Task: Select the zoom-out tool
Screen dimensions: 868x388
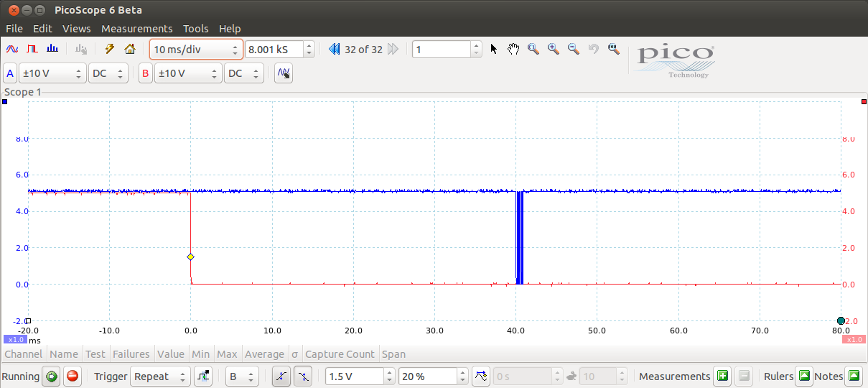Action: [x=574, y=49]
